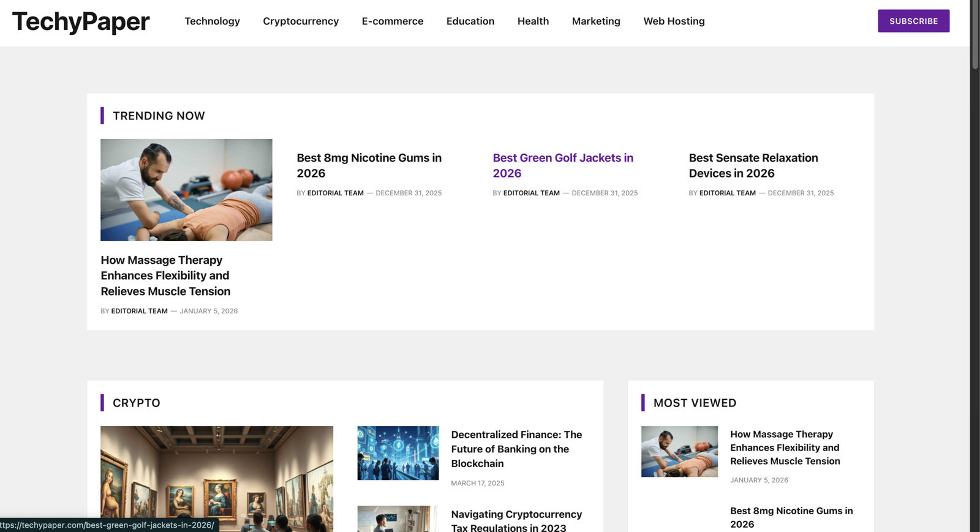980x532 pixels.
Task: Open the massage therapy trending article image
Action: (186, 190)
